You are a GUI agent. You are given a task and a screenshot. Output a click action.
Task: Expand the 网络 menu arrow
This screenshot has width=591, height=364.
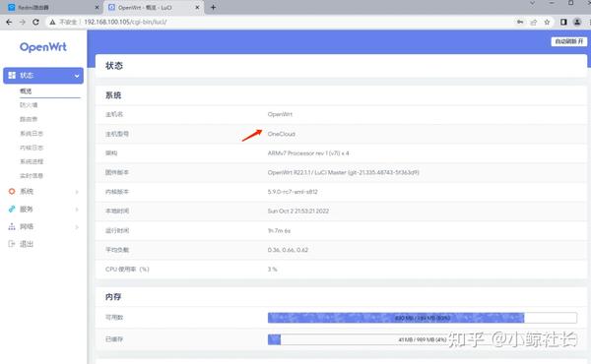point(77,227)
